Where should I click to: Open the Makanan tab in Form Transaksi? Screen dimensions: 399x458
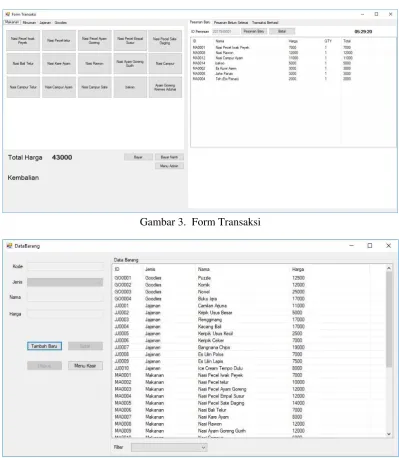click(12, 22)
